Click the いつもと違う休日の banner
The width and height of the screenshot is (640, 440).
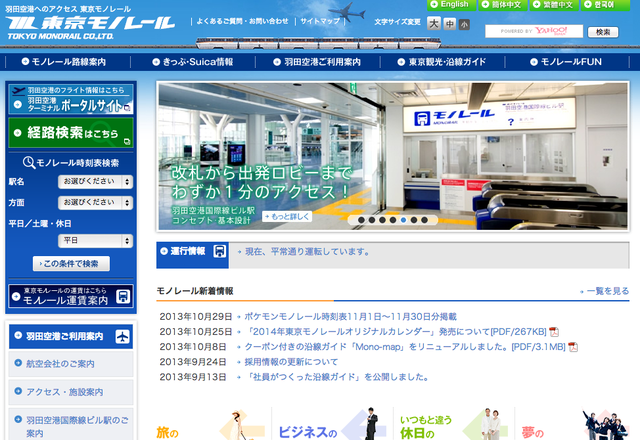[454, 424]
